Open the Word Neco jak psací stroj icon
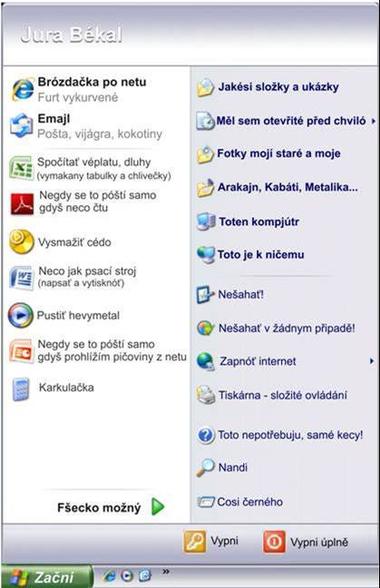The height and width of the screenshot is (588, 380). click(22, 278)
